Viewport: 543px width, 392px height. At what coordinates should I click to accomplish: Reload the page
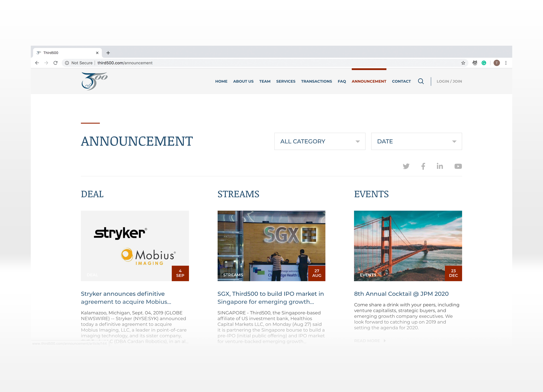(x=55, y=63)
